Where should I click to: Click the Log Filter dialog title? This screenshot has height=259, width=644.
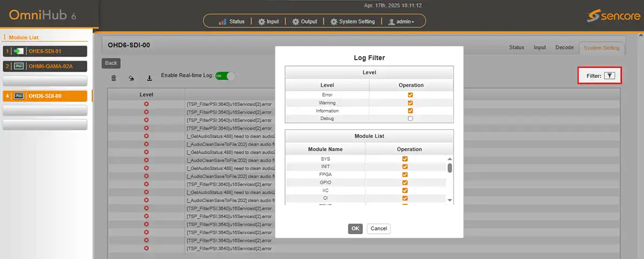click(x=369, y=57)
